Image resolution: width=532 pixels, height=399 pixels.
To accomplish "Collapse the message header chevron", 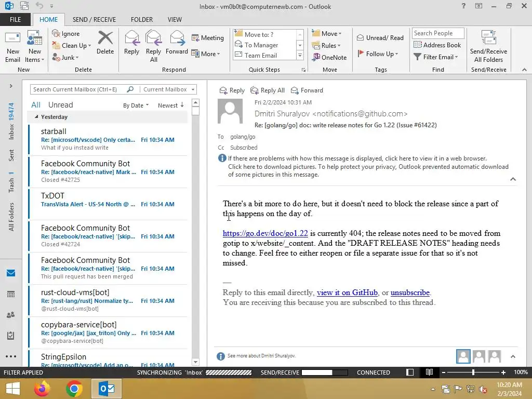I will click(x=513, y=179).
